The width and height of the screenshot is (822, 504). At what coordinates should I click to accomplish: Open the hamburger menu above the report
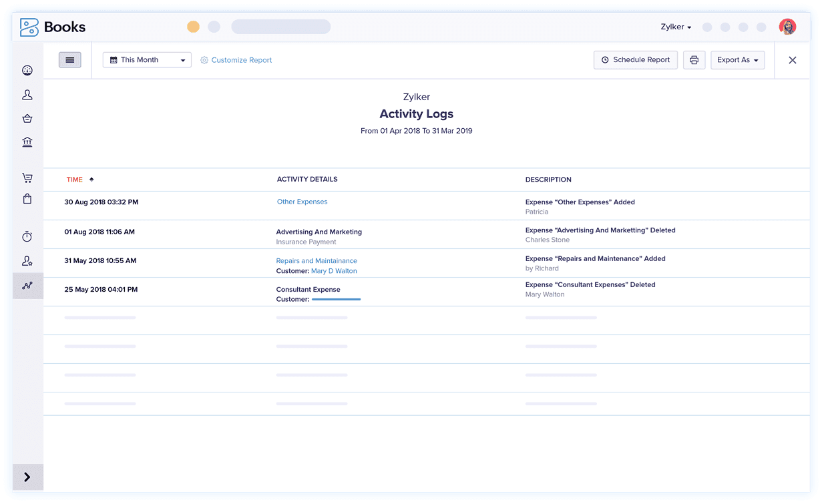[70, 59]
